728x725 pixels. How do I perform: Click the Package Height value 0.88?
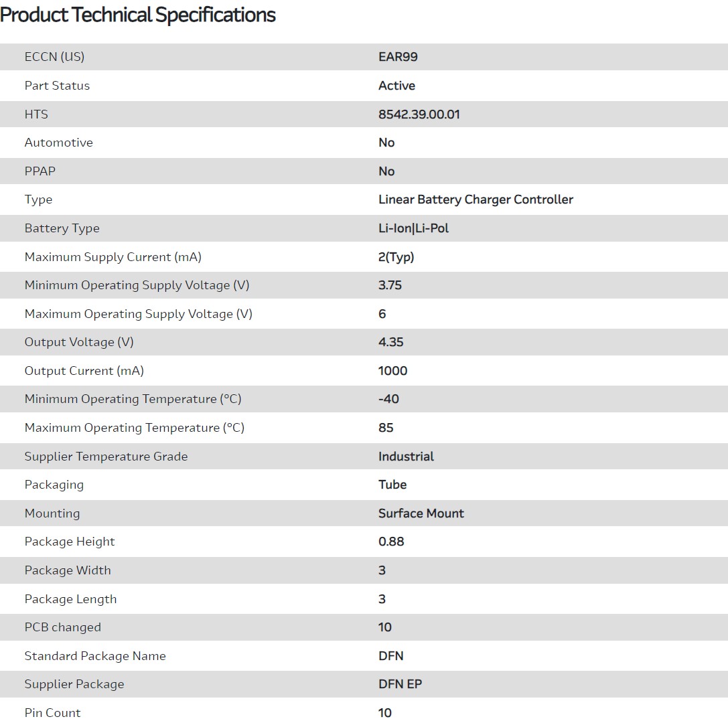click(391, 542)
